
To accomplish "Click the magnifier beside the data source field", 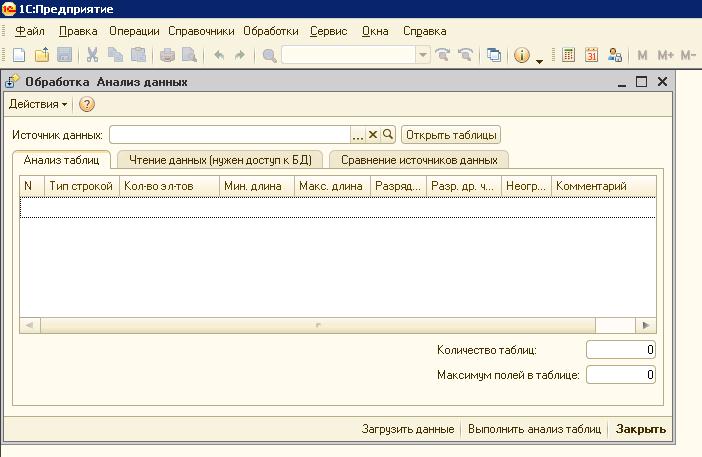I will click(x=388, y=135).
